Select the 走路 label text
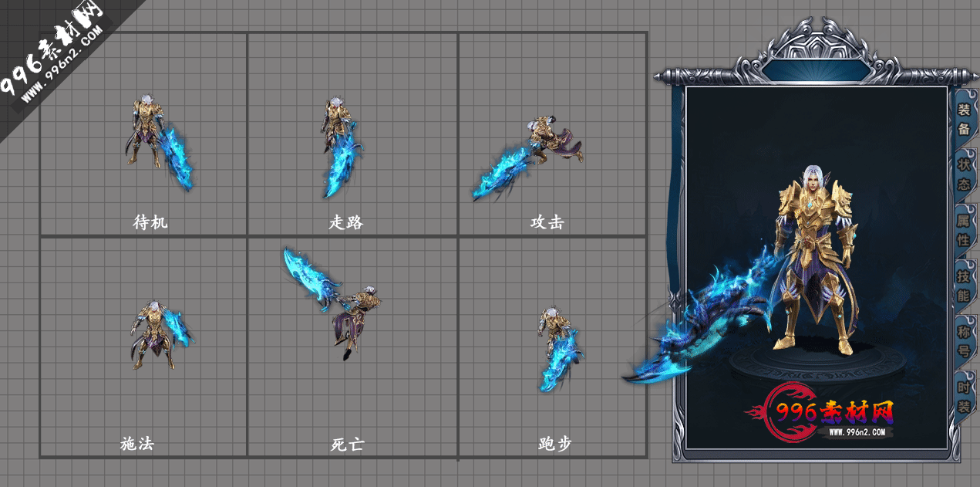The width and height of the screenshot is (980, 487). point(346,222)
